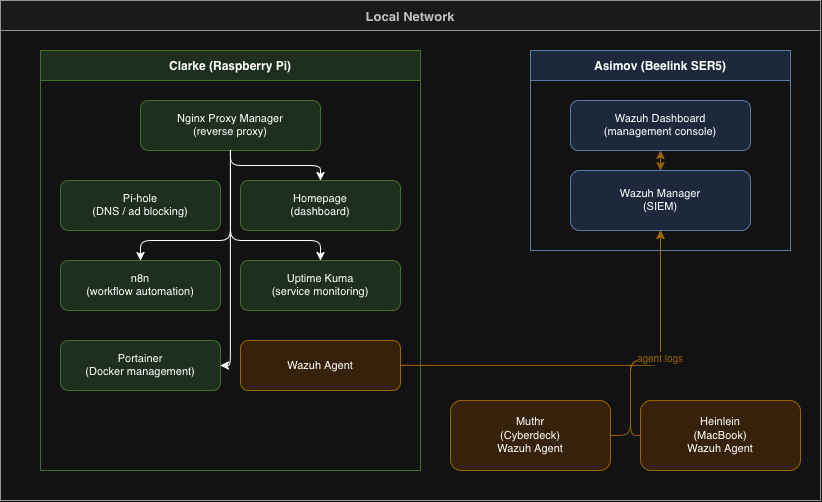Image resolution: width=822 pixels, height=502 pixels.
Task: Click the Muthr Cyberdeck Wazuh Agent node
Action: pyautogui.click(x=530, y=435)
